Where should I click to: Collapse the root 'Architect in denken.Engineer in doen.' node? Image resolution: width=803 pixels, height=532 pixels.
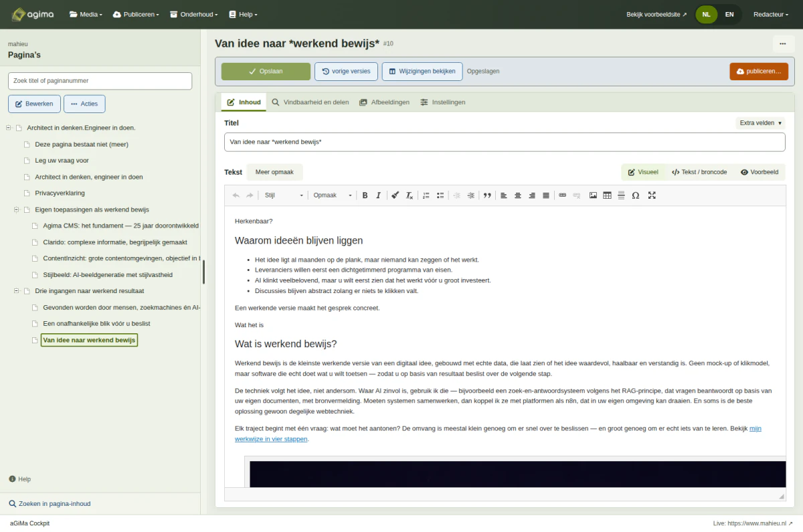tap(9, 128)
